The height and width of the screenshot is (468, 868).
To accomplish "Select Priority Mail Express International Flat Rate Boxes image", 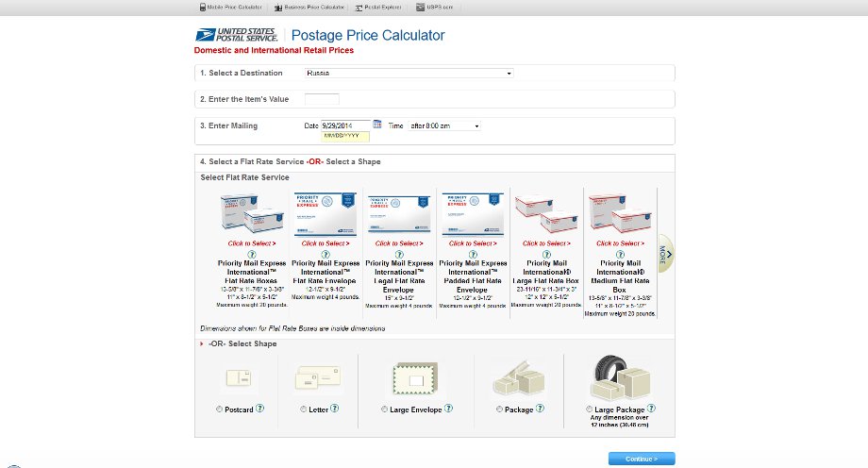I will click(252, 212).
